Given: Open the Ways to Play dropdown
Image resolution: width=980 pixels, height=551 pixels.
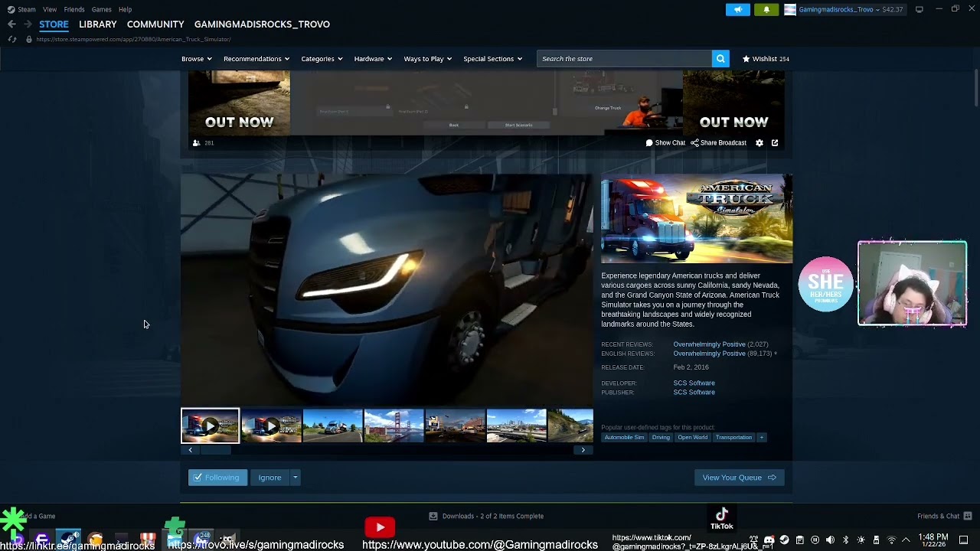Looking at the screenshot, I should pos(428,59).
